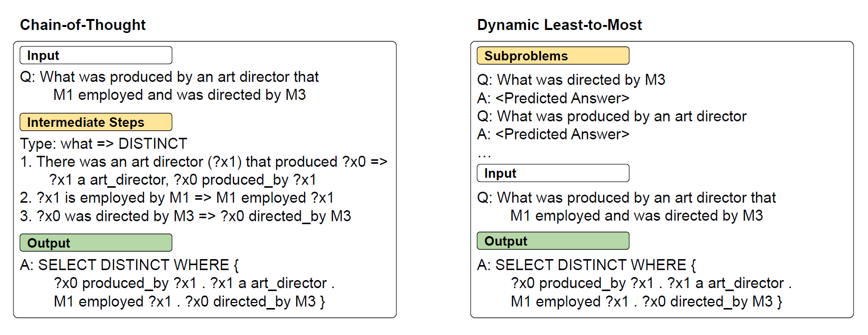Click step 1 about the art director

(204, 171)
